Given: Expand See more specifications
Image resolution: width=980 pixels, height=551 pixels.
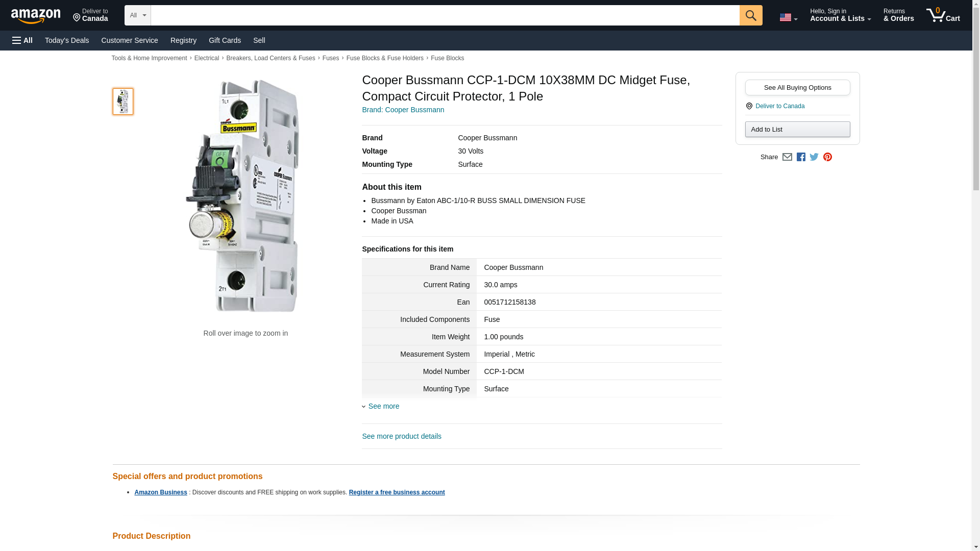Looking at the screenshot, I should 383,406.
